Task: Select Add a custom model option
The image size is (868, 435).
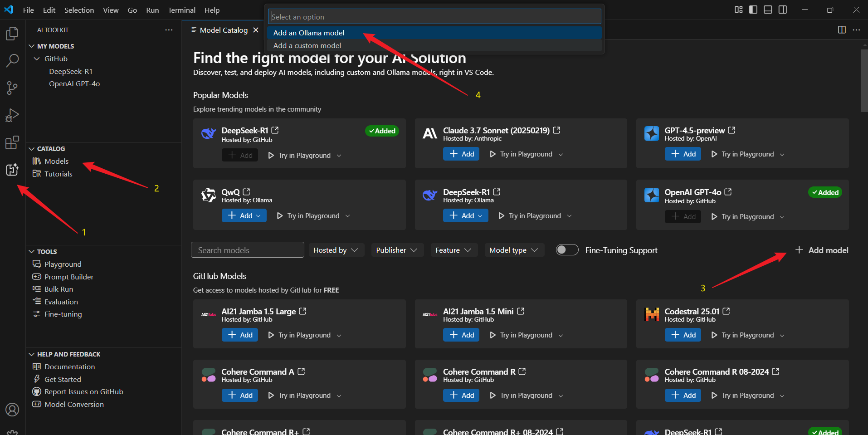Action: (x=434, y=45)
